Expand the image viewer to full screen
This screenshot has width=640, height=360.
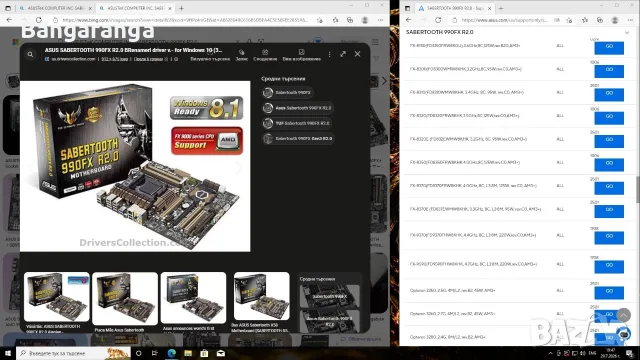point(343,54)
